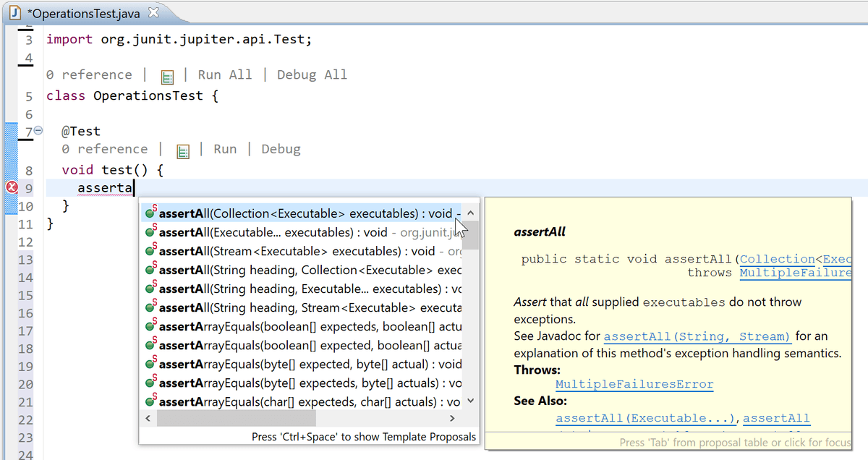The image size is (868, 460).
Task: Select assertAll(String heading, Executable...) proposal
Action: point(302,289)
